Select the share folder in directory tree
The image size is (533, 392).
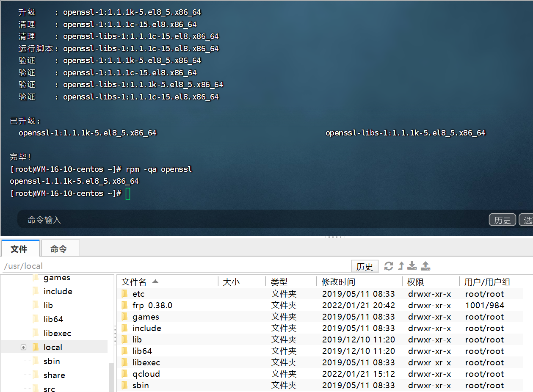pyautogui.click(x=54, y=375)
